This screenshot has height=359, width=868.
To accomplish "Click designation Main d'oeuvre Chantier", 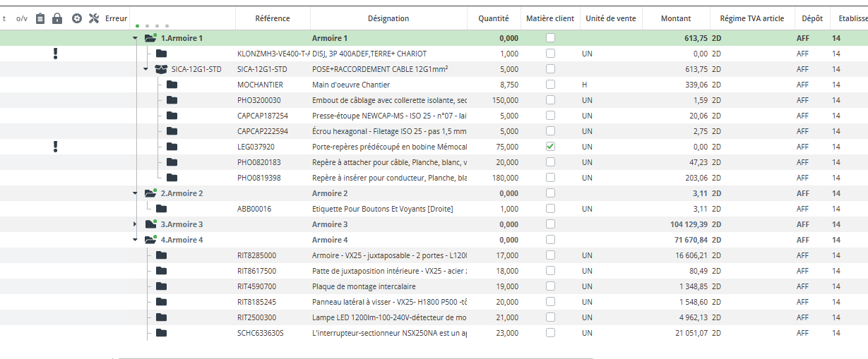I will tap(351, 85).
